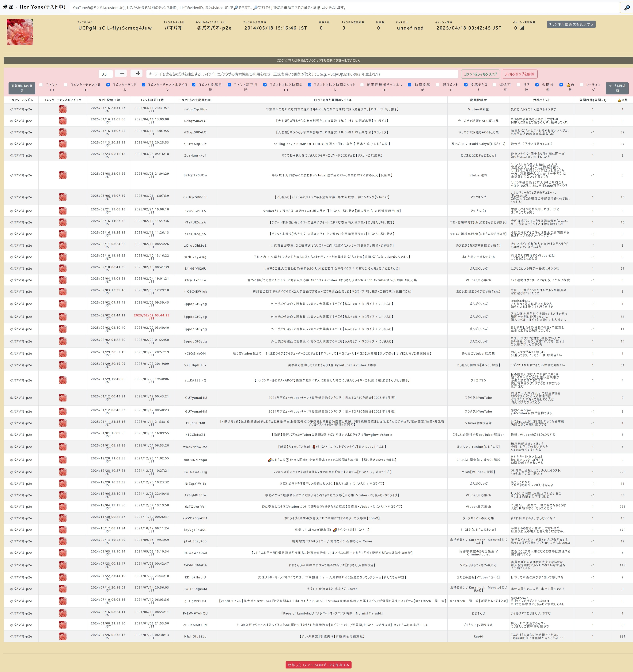Click commenter icon in row 2024/12/28 11:02:55
The height and width of the screenshot is (672, 633).
coord(63,460)
